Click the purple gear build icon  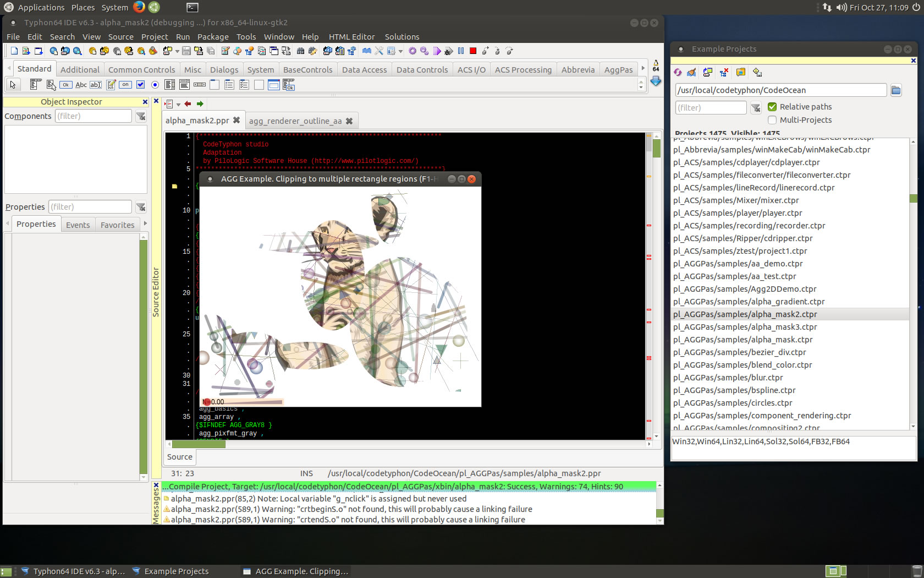[413, 51]
